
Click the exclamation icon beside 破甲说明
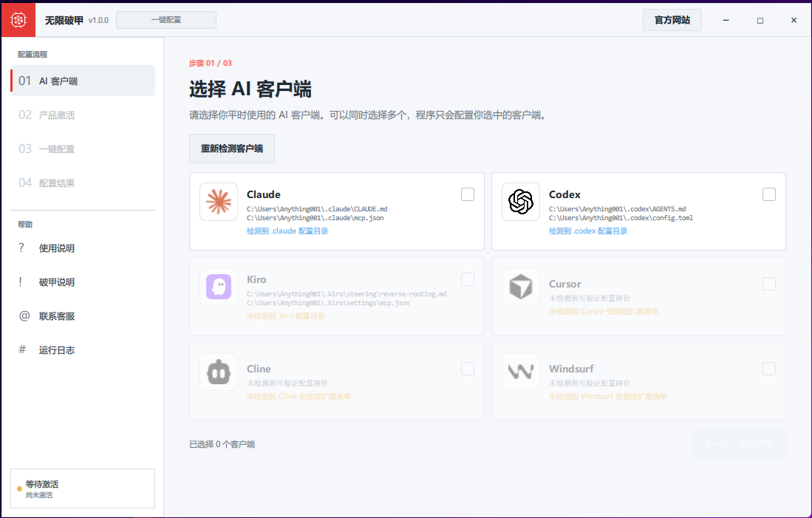coord(20,282)
